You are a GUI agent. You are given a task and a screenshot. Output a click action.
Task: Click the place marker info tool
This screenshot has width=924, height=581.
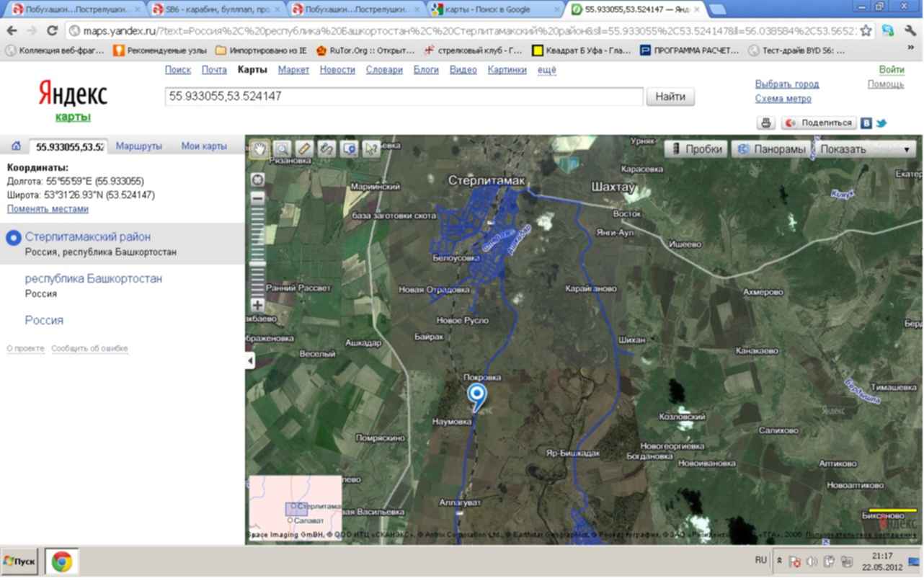point(349,148)
